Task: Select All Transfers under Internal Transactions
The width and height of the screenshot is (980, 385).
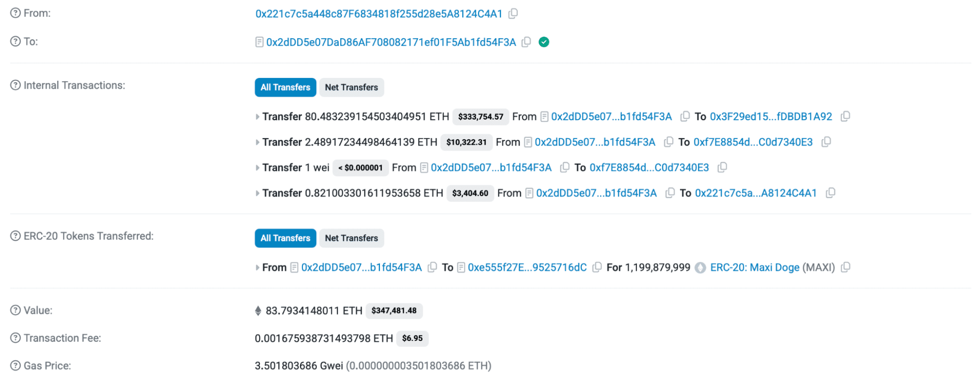Action: point(285,88)
